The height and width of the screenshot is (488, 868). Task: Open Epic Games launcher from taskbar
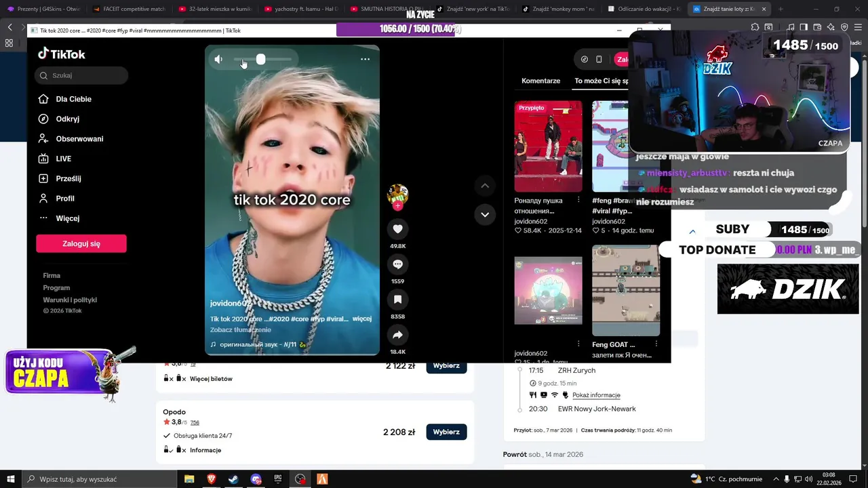(x=278, y=479)
